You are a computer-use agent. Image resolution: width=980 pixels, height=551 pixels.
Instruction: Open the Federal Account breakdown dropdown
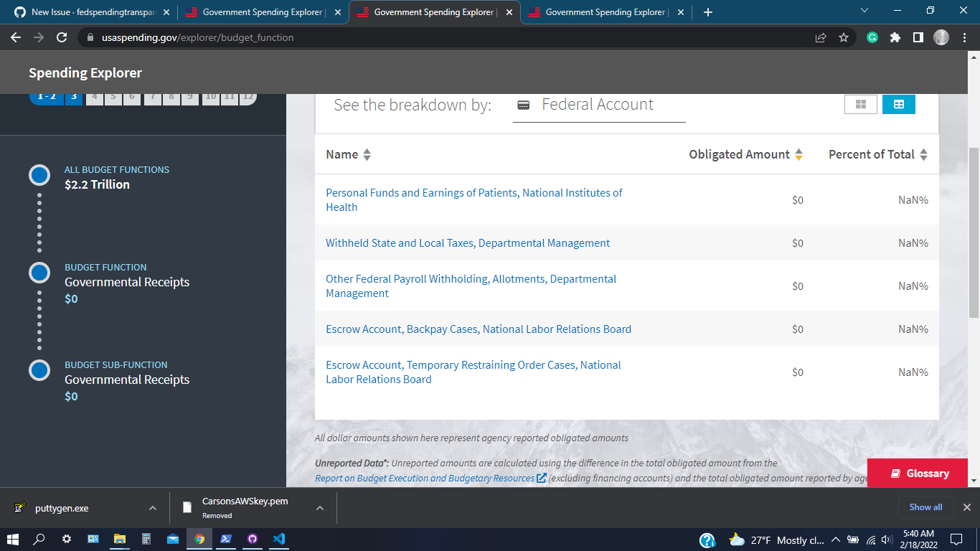coord(599,105)
